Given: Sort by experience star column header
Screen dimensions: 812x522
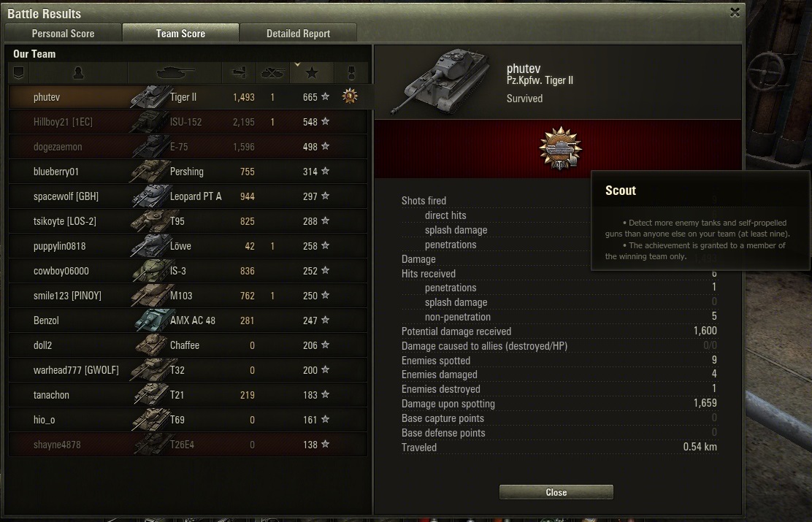Looking at the screenshot, I should [312, 73].
